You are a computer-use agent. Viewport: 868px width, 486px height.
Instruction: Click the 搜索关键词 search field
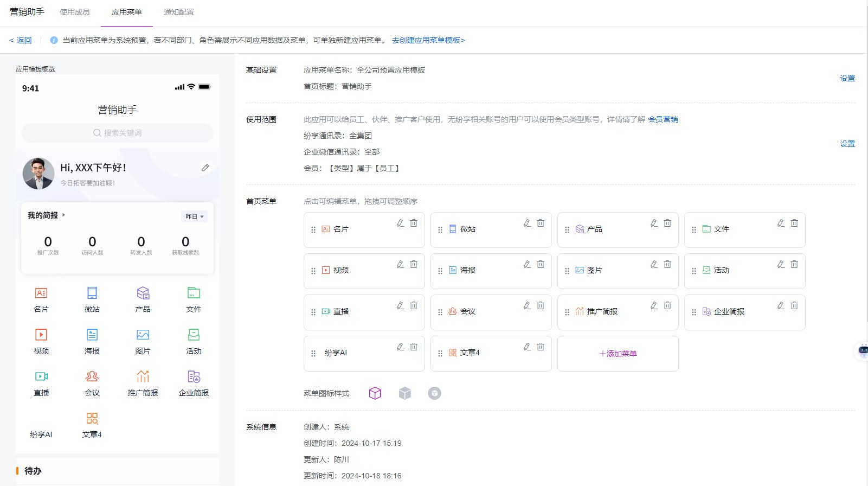coord(117,133)
